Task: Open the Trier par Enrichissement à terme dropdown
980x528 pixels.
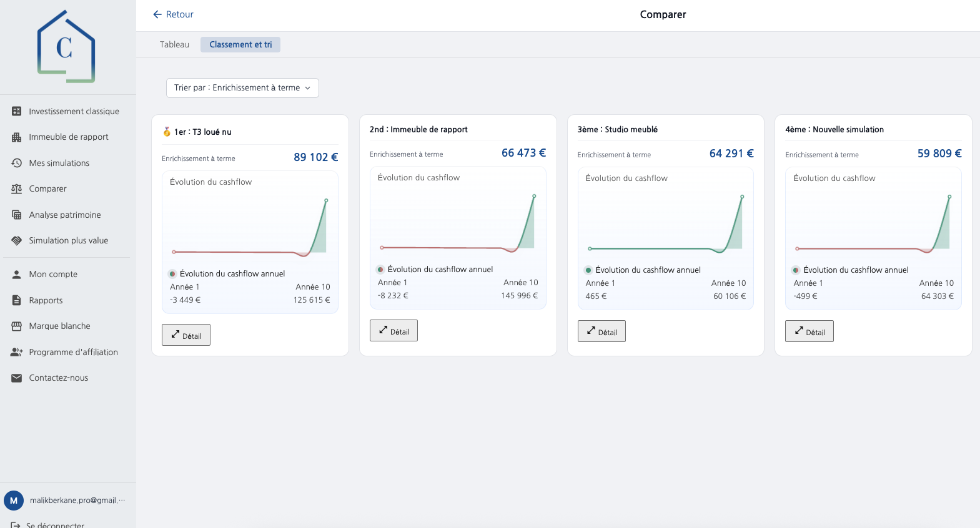Action: [242, 88]
